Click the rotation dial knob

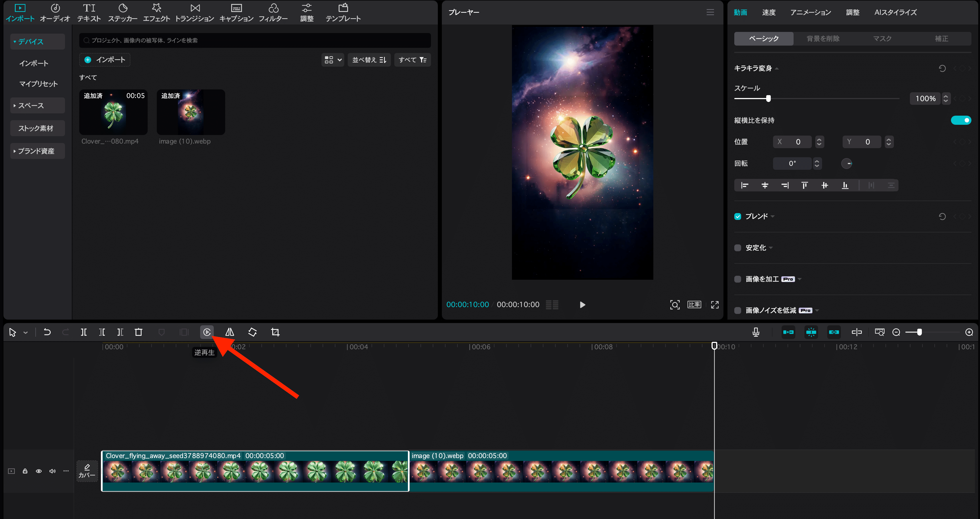pos(847,164)
